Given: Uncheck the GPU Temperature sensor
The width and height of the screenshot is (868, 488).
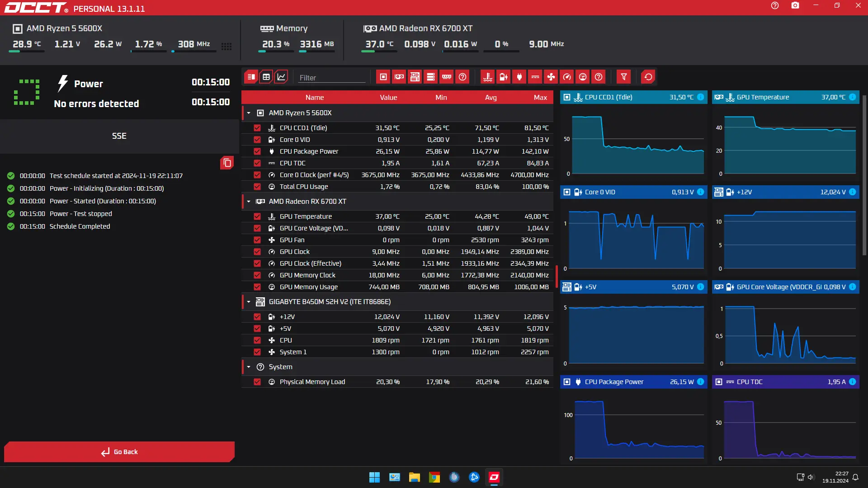Looking at the screenshot, I should tap(257, 216).
